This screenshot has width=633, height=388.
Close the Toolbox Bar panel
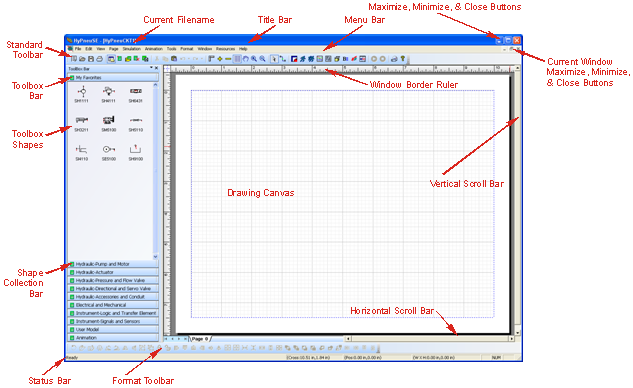[156, 68]
